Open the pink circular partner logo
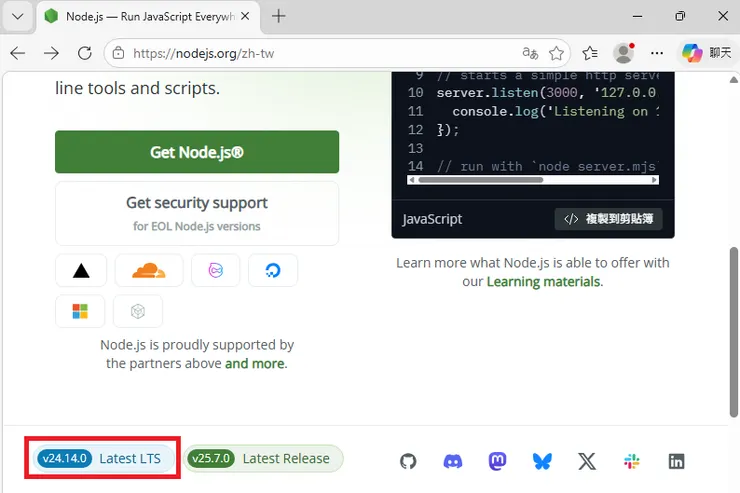The width and height of the screenshot is (740, 493). tap(216, 270)
